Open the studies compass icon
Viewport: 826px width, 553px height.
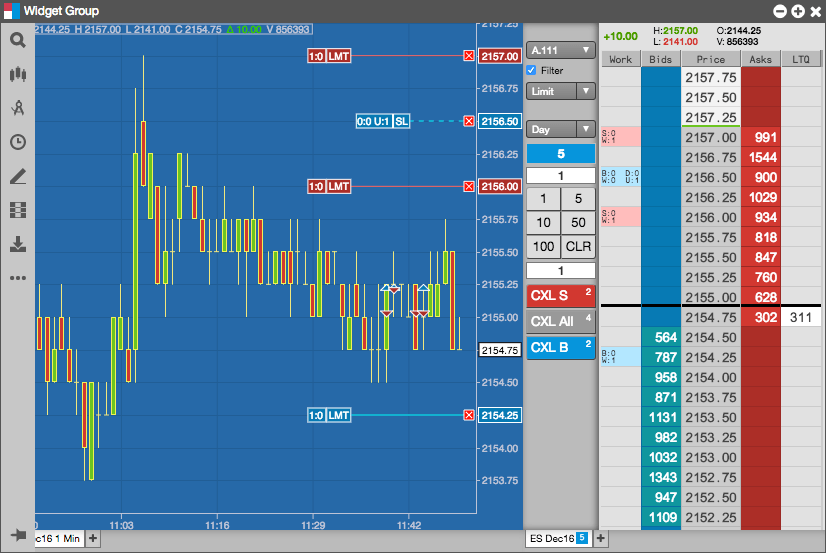pyautogui.click(x=18, y=108)
